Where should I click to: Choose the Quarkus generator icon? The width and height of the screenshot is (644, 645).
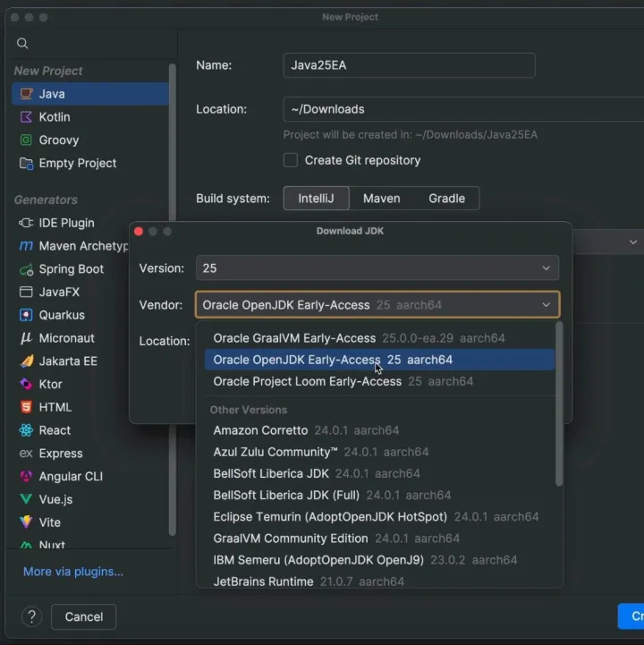26,315
